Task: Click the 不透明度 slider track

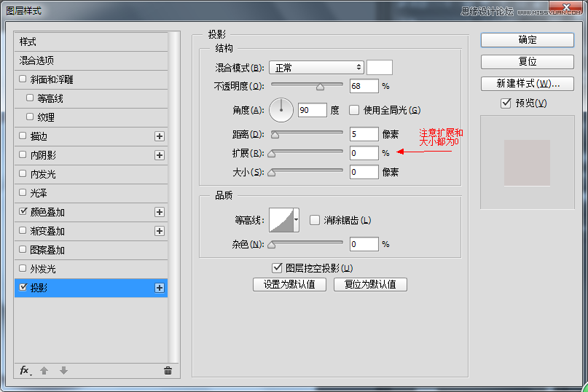Action: click(307, 86)
